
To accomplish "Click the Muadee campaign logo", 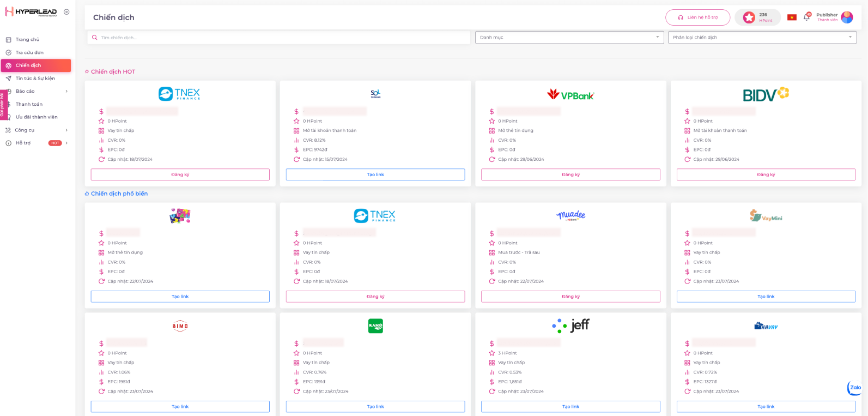I will [570, 215].
